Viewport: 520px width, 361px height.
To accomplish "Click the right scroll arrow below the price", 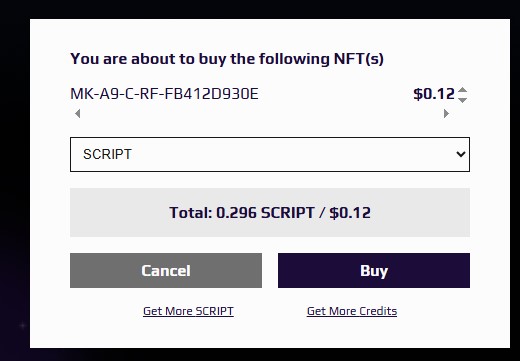I will 446,114.
